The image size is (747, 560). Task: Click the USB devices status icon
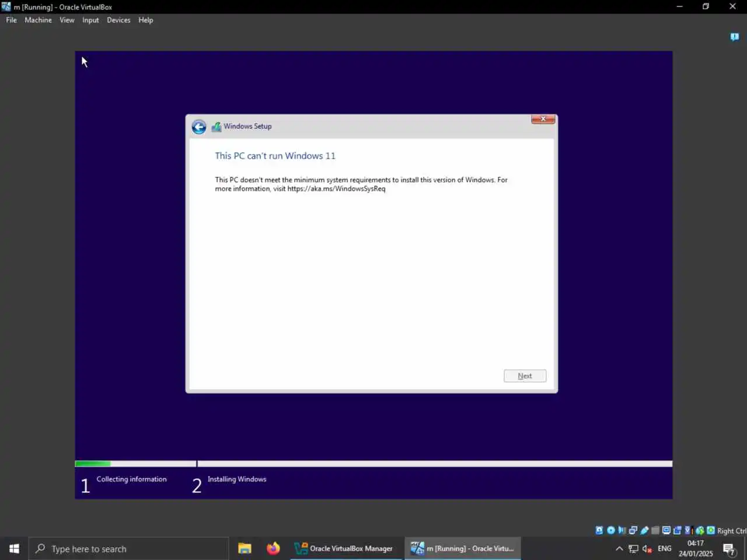click(644, 530)
